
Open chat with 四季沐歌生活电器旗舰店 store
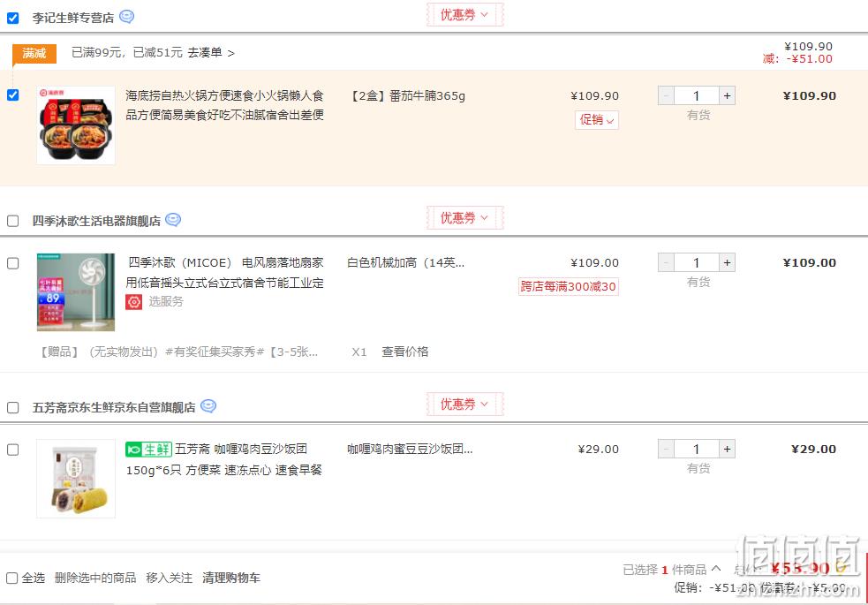(x=173, y=220)
